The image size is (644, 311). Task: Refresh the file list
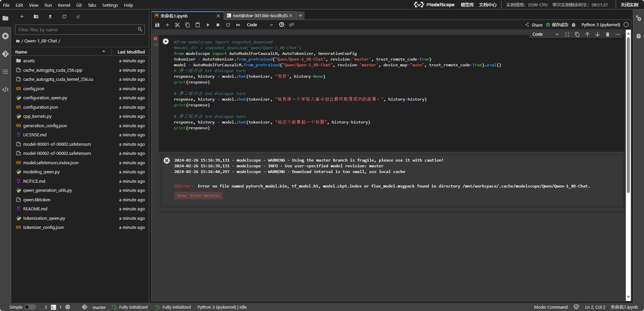click(x=64, y=16)
